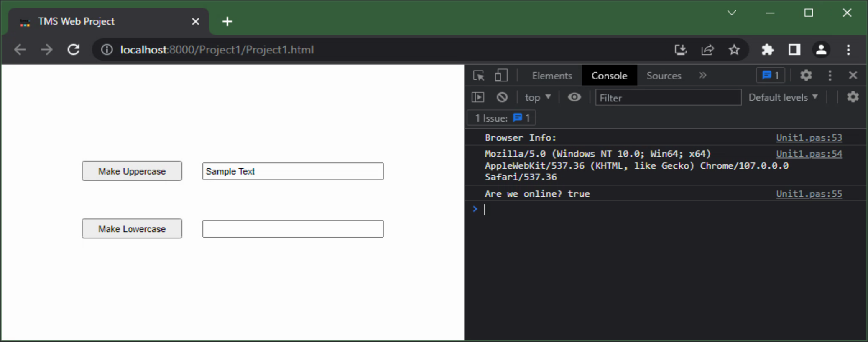Viewport: 868px width, 342px height.
Task: Switch to the Console tab
Action: 609,76
